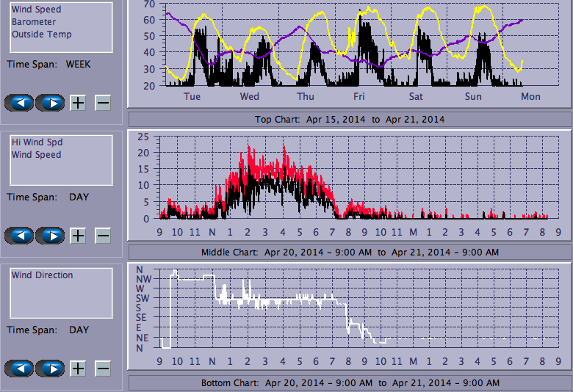Click the Middle Chart date range bar
The width and height of the screenshot is (573, 392).
pyautogui.click(x=350, y=252)
